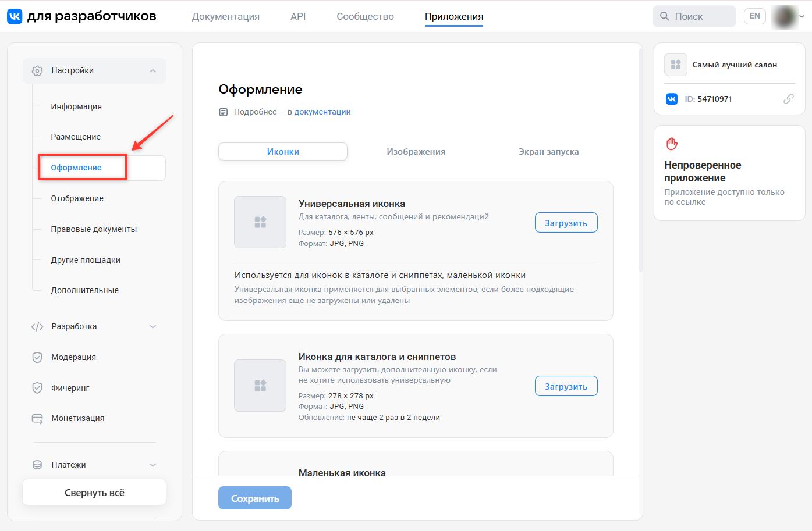812x531 pixels.
Task: Switch language with the EN button
Action: [x=755, y=16]
